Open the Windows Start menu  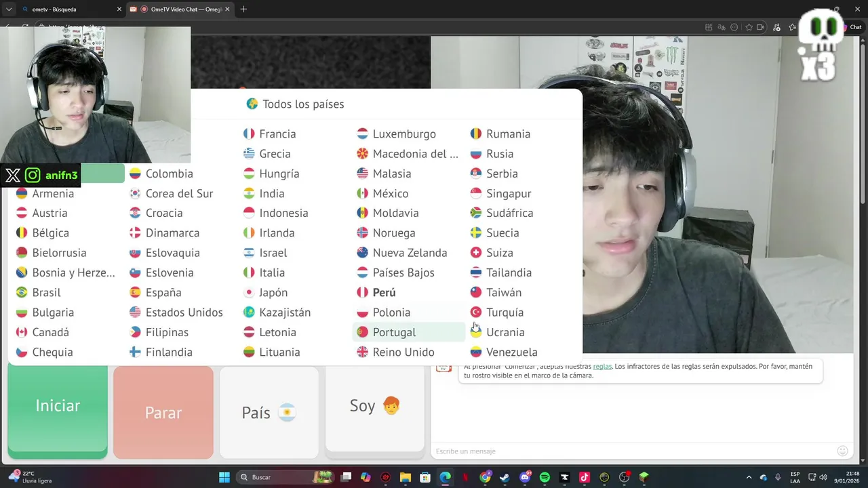pyautogui.click(x=224, y=477)
